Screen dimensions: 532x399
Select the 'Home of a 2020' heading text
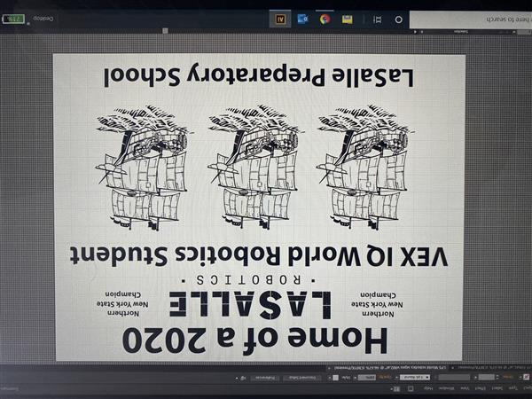coord(254,341)
